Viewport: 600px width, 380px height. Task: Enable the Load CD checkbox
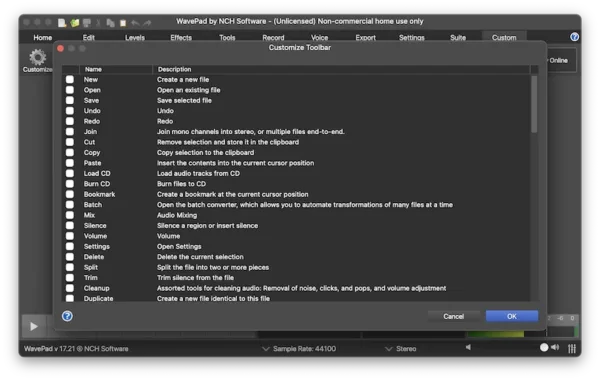(70, 173)
